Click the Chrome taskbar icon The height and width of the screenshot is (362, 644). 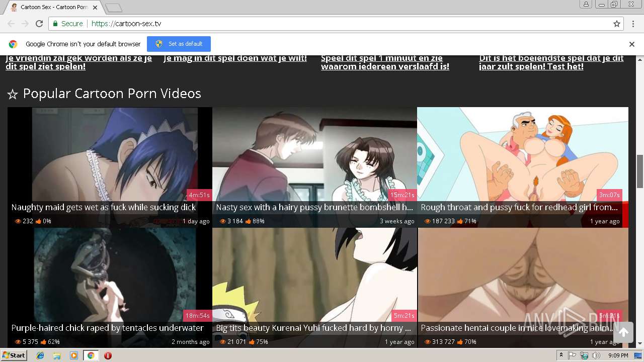point(91,355)
